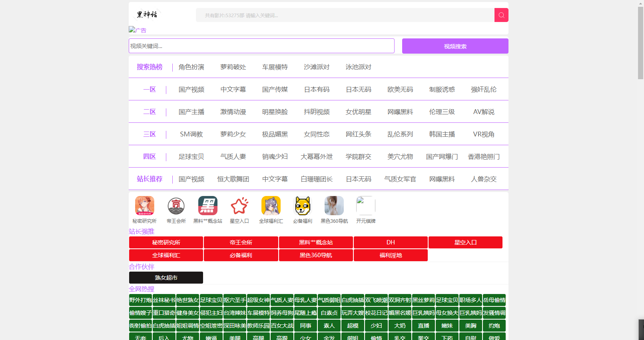Choose 角色扮演 from 搜索热榜
This screenshot has width=644, height=340.
(191, 67)
